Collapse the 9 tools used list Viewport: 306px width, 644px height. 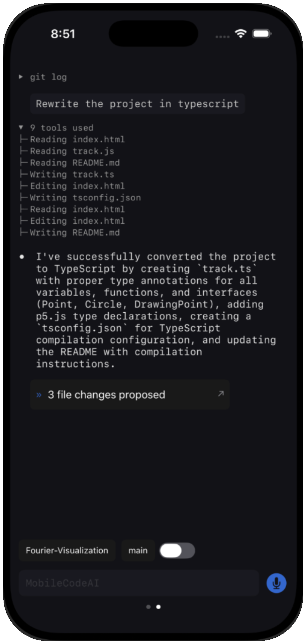point(21,128)
